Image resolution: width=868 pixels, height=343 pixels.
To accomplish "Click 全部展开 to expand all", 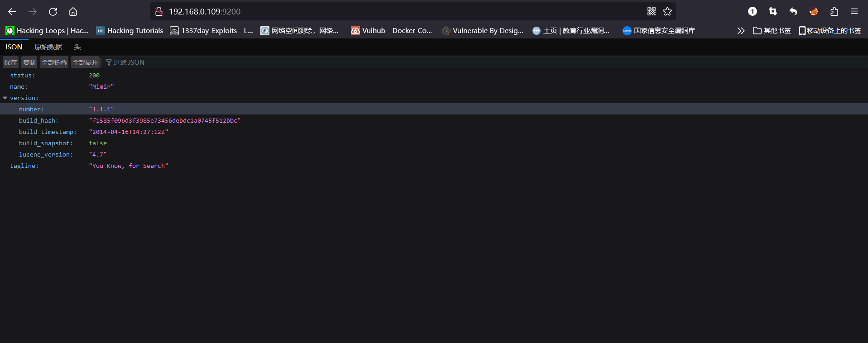I will click(85, 62).
